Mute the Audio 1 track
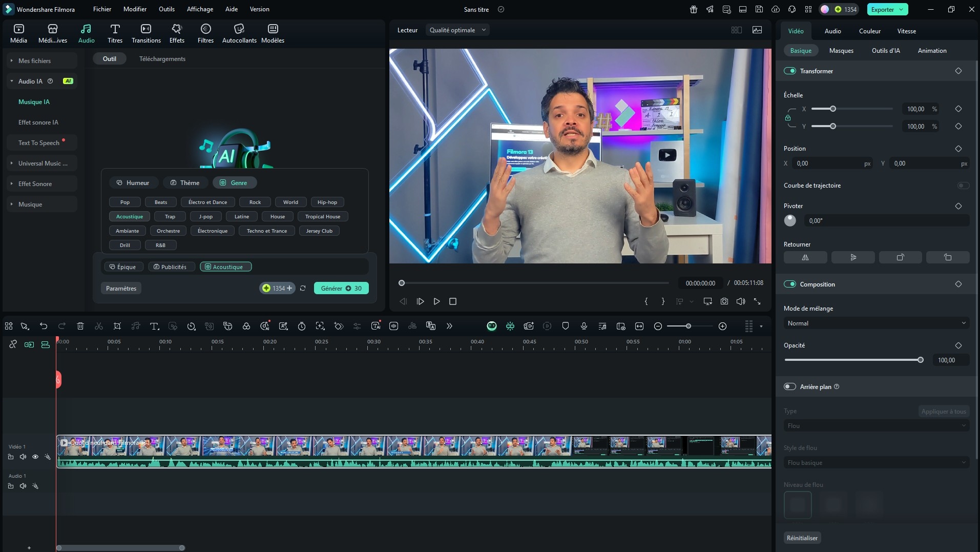Viewport: 980px width, 552px height. point(23,486)
